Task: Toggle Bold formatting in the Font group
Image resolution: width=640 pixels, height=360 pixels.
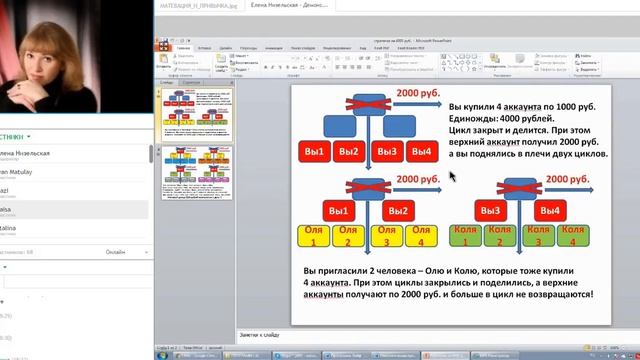Action: [x=266, y=67]
